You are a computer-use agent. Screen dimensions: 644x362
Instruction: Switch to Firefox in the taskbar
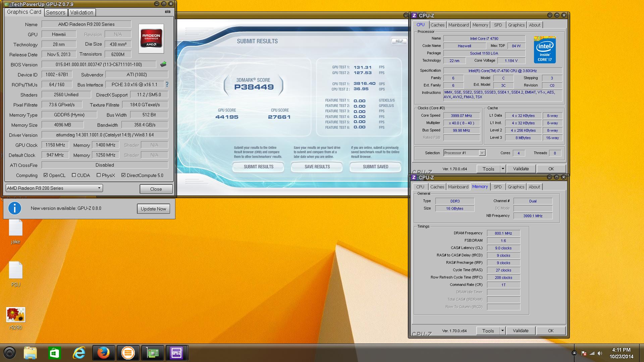(104, 353)
